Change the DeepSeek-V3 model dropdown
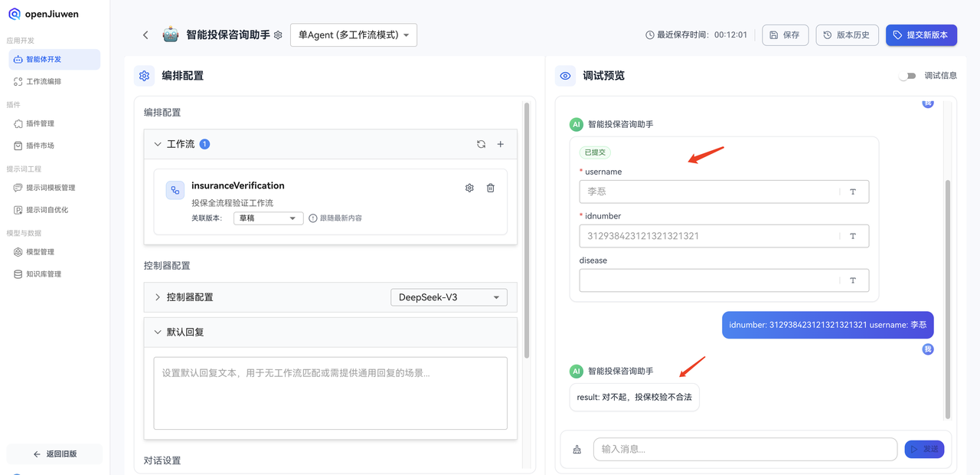980x475 pixels. tap(449, 296)
